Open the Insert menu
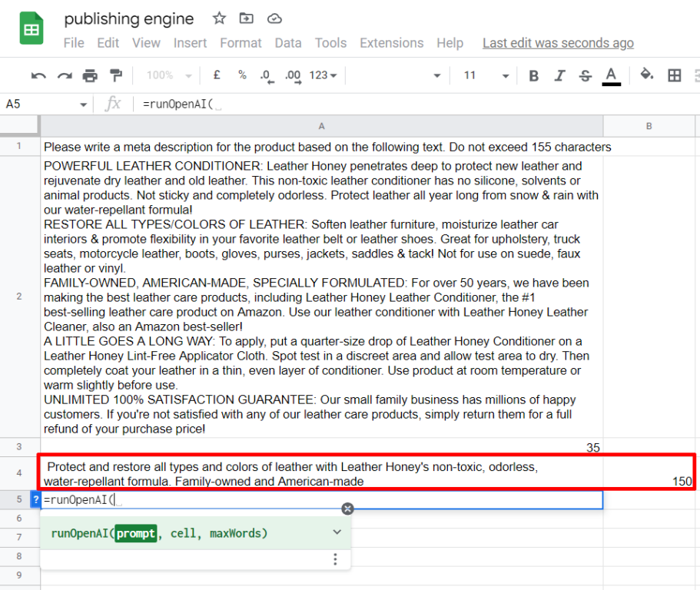Image resolution: width=700 pixels, height=590 pixels. [x=191, y=43]
